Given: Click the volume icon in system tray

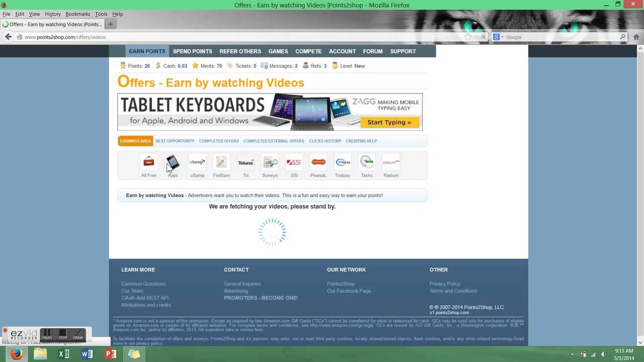Looking at the screenshot, I should click(x=603, y=354).
